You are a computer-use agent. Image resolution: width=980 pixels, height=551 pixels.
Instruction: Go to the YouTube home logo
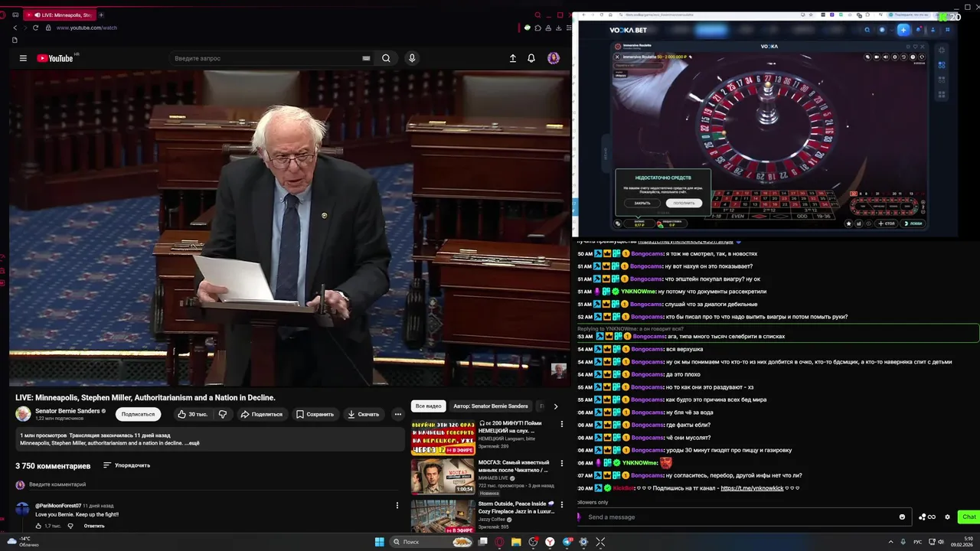(54, 58)
